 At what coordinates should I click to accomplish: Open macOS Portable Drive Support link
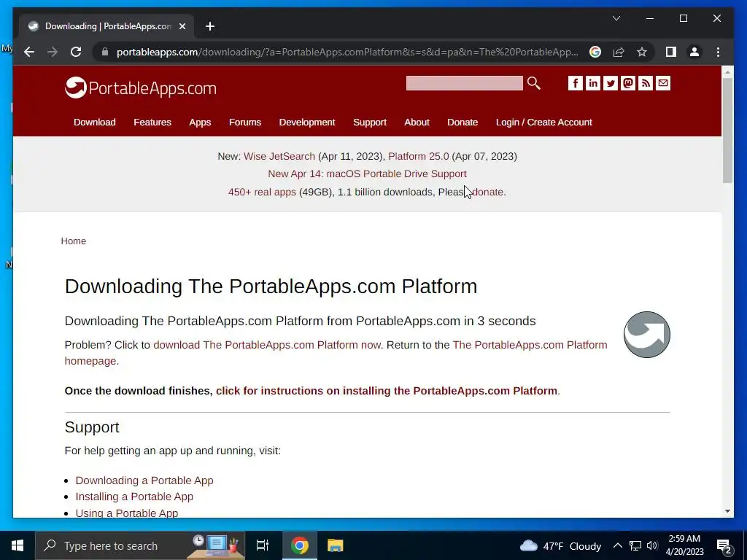(x=368, y=174)
